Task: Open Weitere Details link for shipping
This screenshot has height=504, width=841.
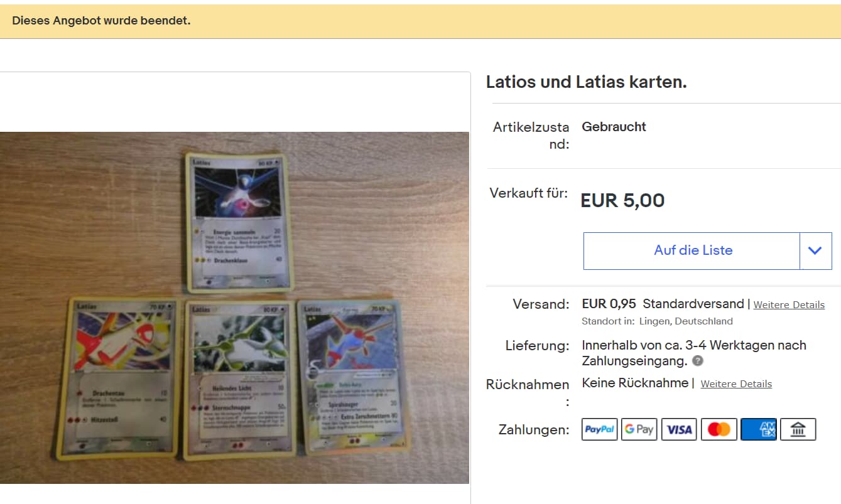Action: pos(789,305)
